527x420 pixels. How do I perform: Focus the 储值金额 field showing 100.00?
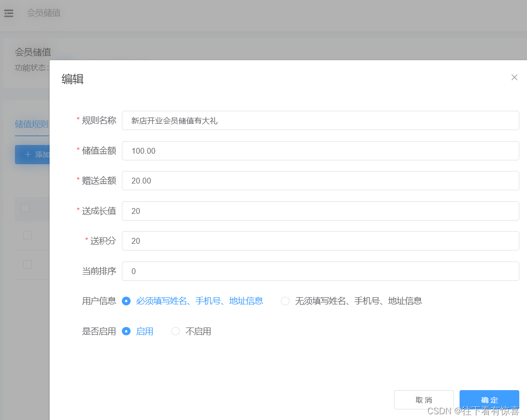pos(320,151)
